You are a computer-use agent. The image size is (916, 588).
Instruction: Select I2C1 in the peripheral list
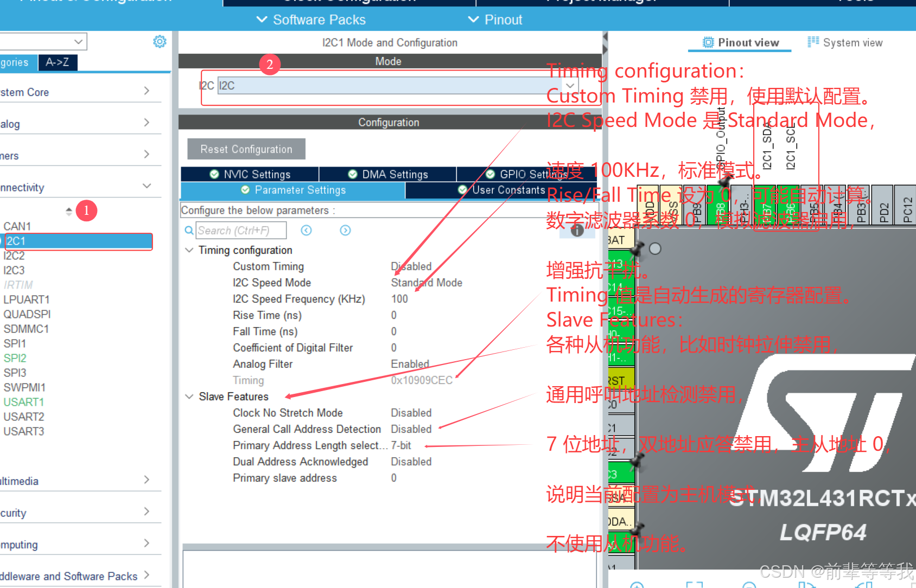[76, 241]
